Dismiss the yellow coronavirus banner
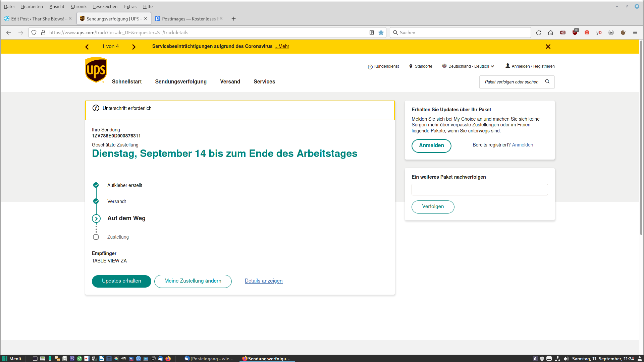 click(548, 47)
